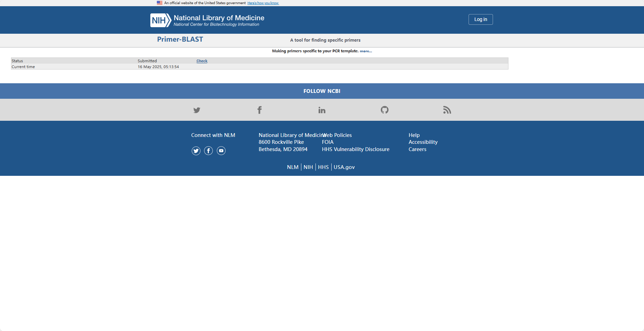Click the 'Submitted' status value
This screenshot has height=331, width=644.
[x=147, y=61]
